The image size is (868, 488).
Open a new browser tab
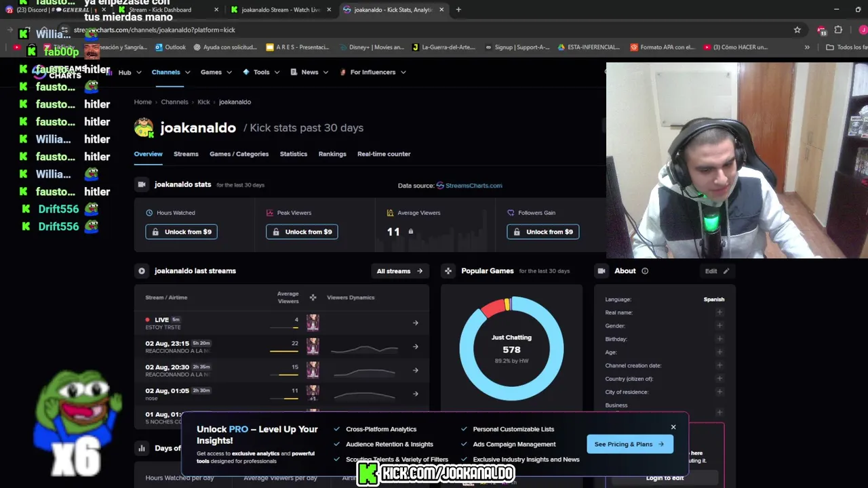458,9
